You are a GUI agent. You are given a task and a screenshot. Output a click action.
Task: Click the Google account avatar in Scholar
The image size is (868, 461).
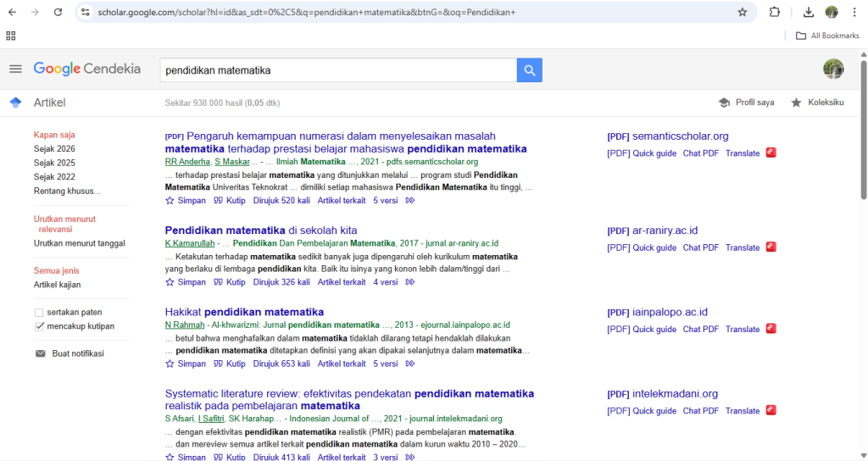pos(833,69)
